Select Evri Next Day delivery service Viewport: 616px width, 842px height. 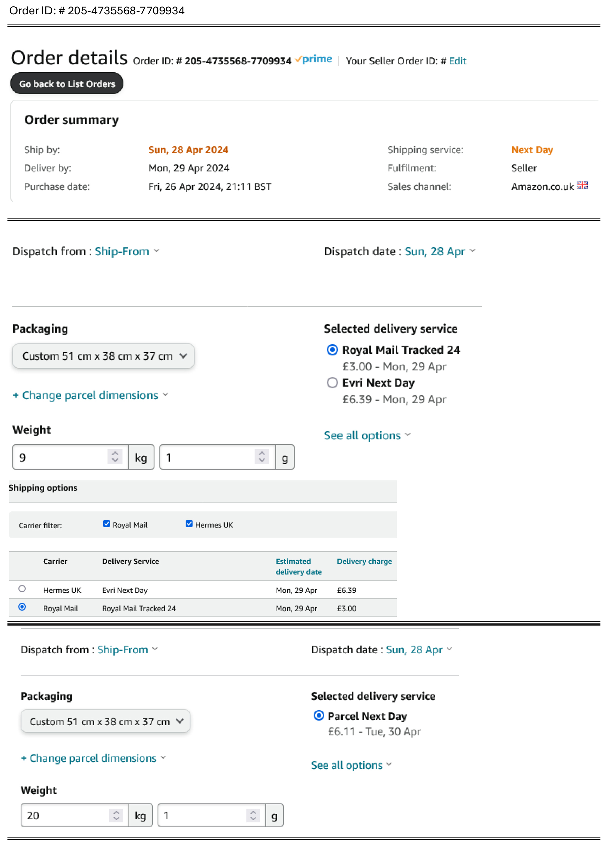point(332,383)
